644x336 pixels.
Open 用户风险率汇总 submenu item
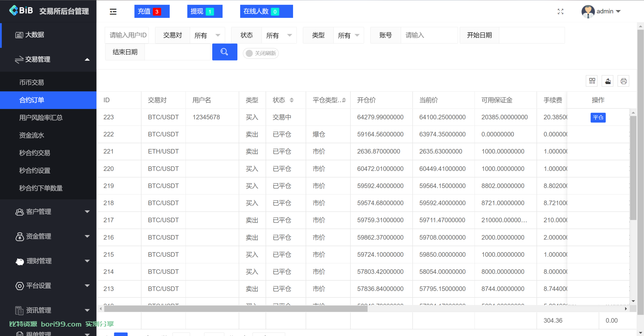pyautogui.click(x=48, y=118)
